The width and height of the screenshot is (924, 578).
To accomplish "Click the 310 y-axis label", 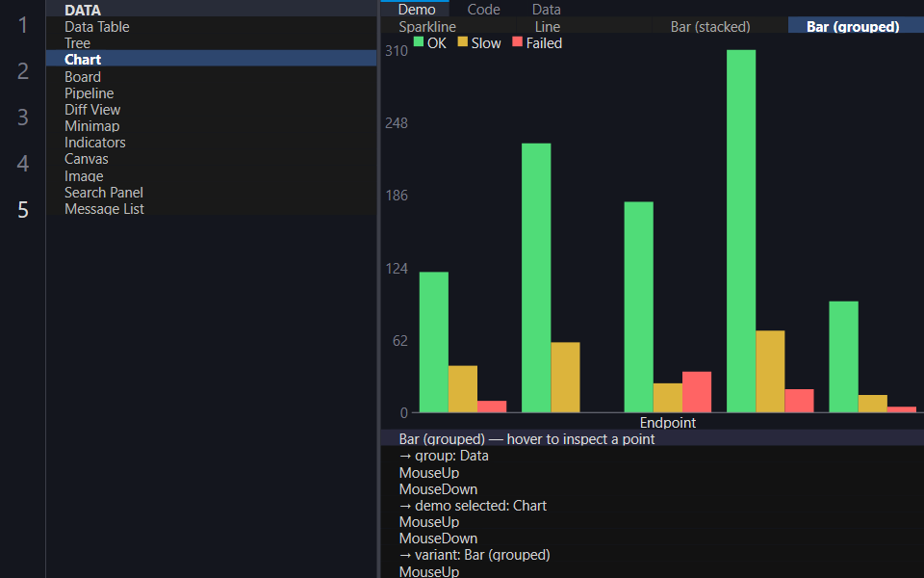I will point(396,51).
